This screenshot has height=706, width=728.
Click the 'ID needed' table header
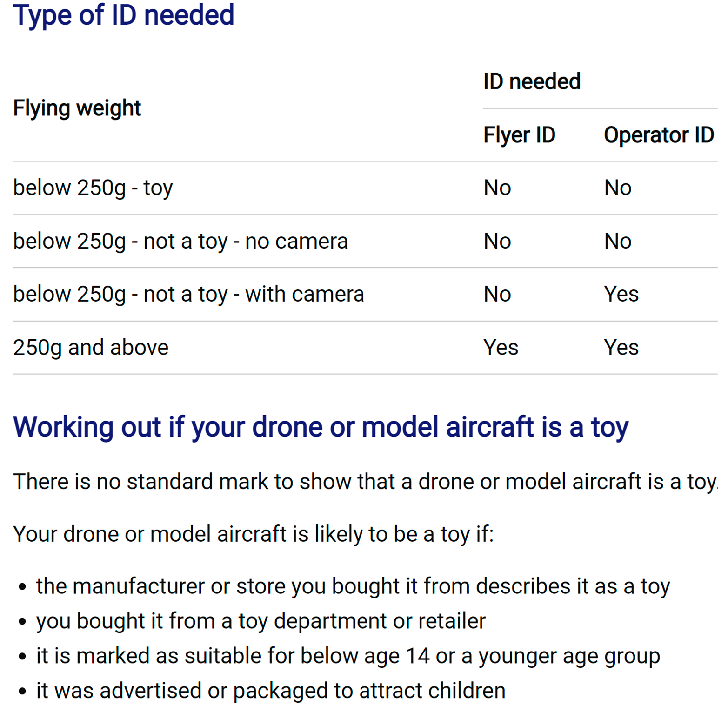[x=532, y=81]
